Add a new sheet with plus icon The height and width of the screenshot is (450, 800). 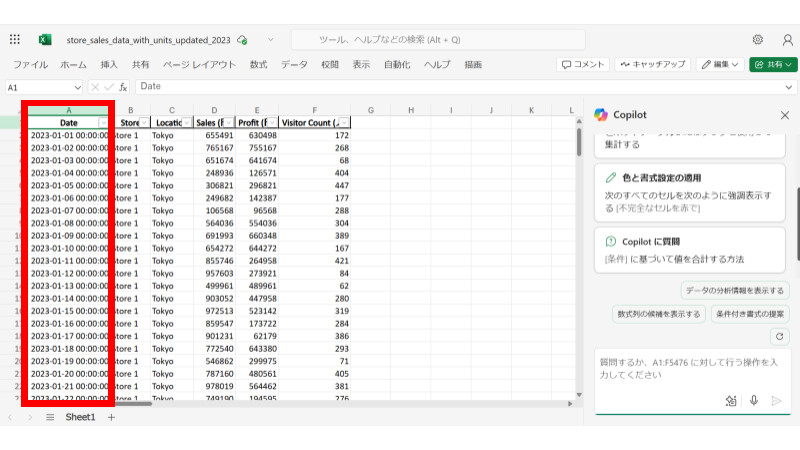pos(111,417)
